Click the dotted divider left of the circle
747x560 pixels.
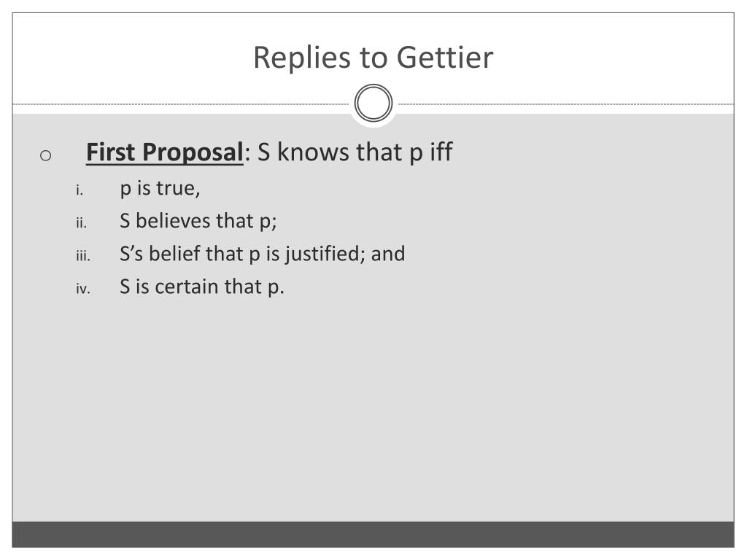click(181, 104)
